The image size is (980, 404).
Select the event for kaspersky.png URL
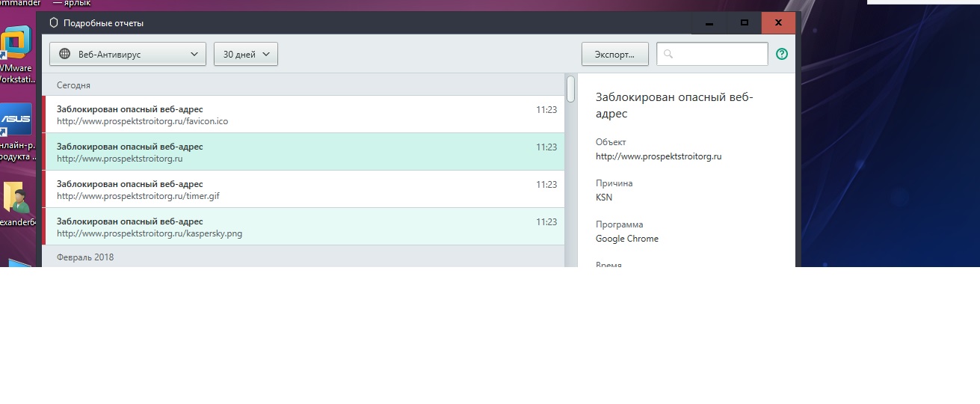303,227
